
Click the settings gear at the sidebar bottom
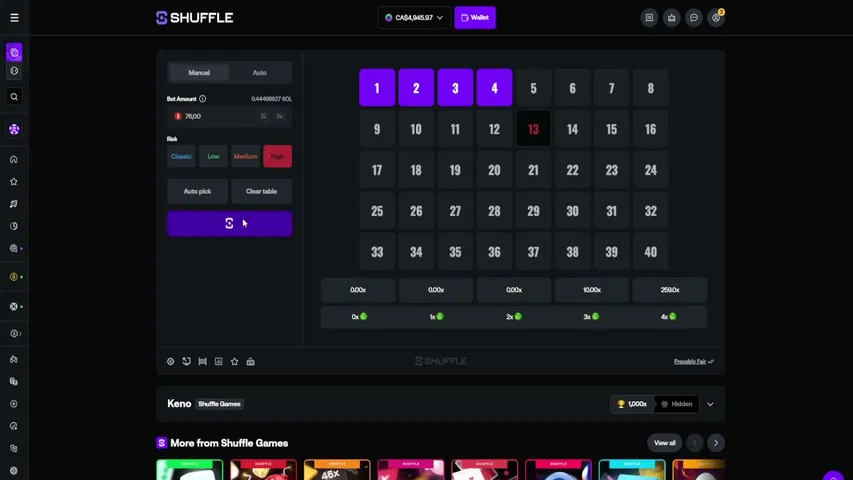click(14, 471)
